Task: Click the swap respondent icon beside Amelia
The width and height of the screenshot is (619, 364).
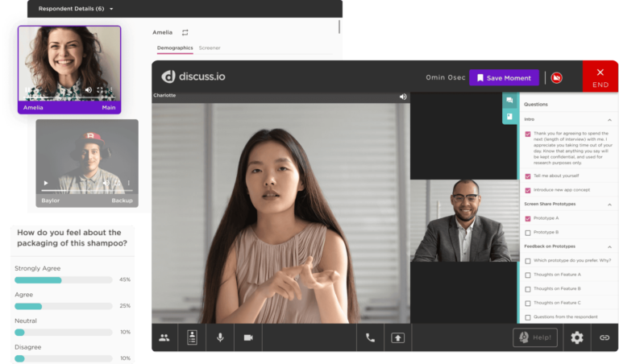Action: [x=185, y=33]
